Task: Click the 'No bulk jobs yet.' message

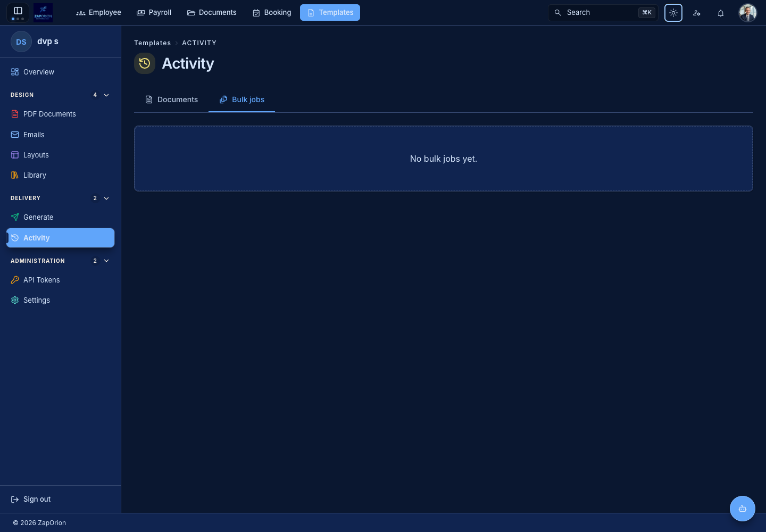Action: [444, 159]
